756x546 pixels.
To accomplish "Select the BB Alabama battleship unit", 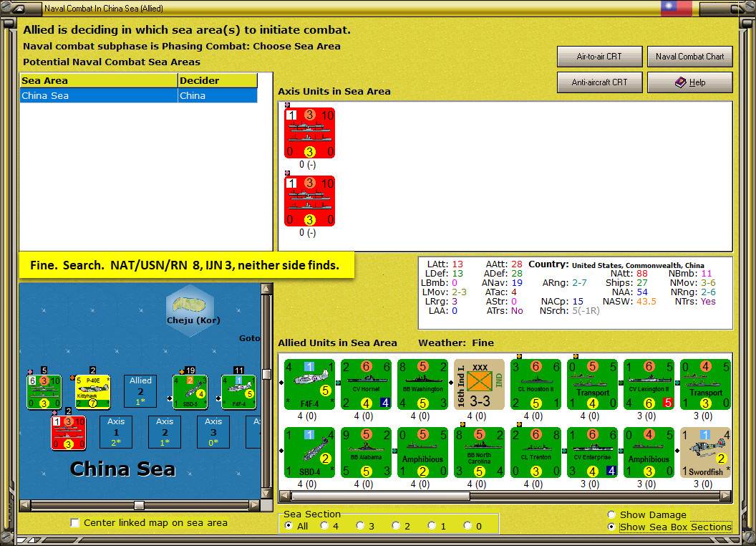I will coord(366,452).
